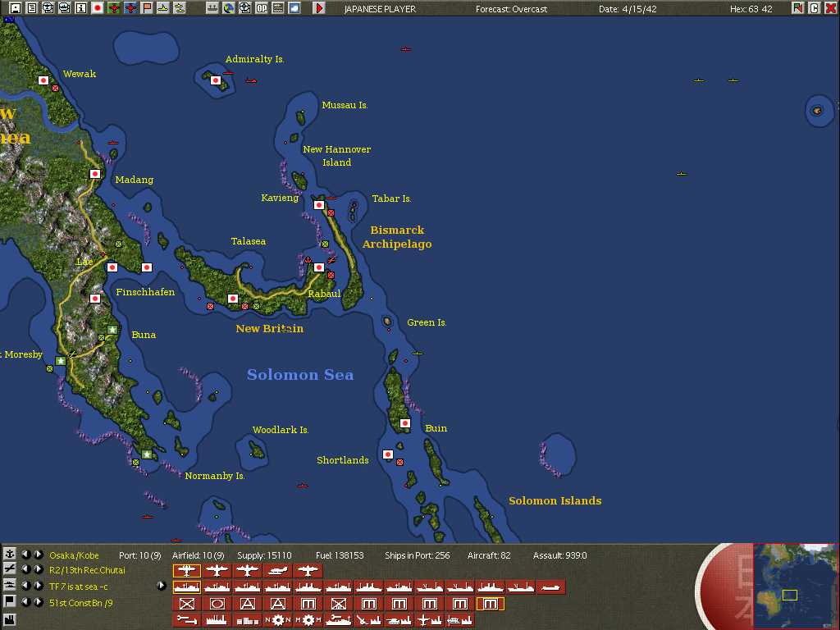840x630 pixels.
Task: Click the 'Forecast: Overcast' text
Action: 511,9
